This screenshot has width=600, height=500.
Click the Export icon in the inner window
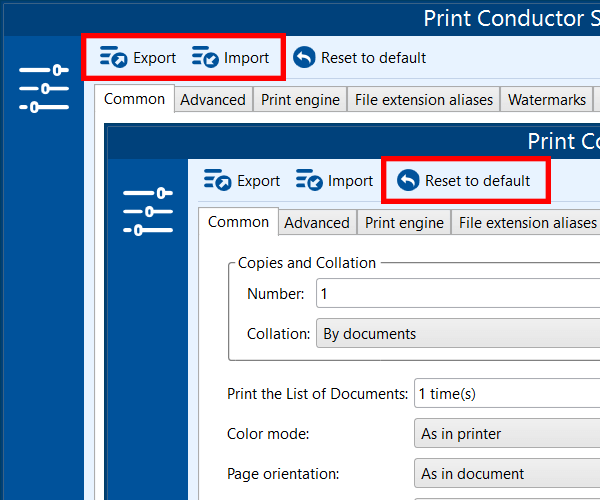click(x=217, y=180)
